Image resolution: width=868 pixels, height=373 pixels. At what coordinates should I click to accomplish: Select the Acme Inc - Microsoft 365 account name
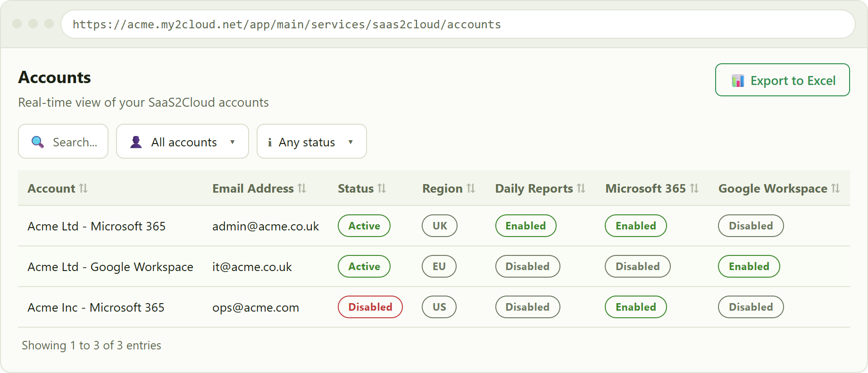[96, 307]
